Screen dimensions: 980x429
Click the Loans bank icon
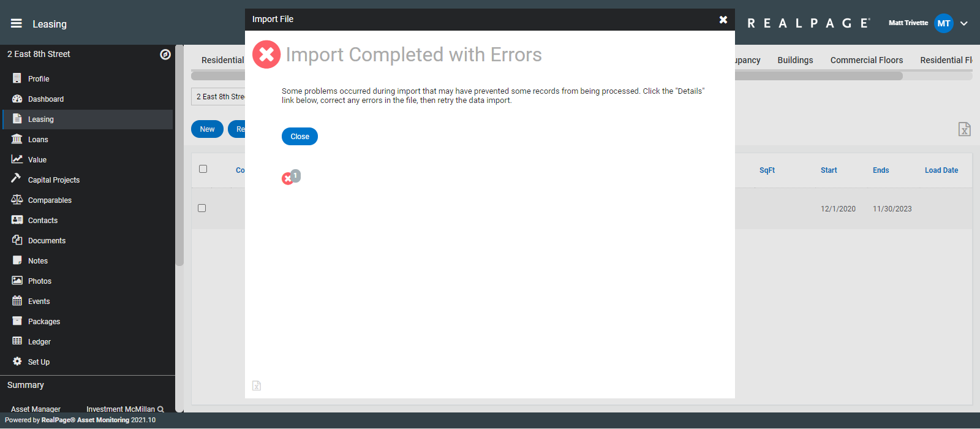tap(17, 139)
